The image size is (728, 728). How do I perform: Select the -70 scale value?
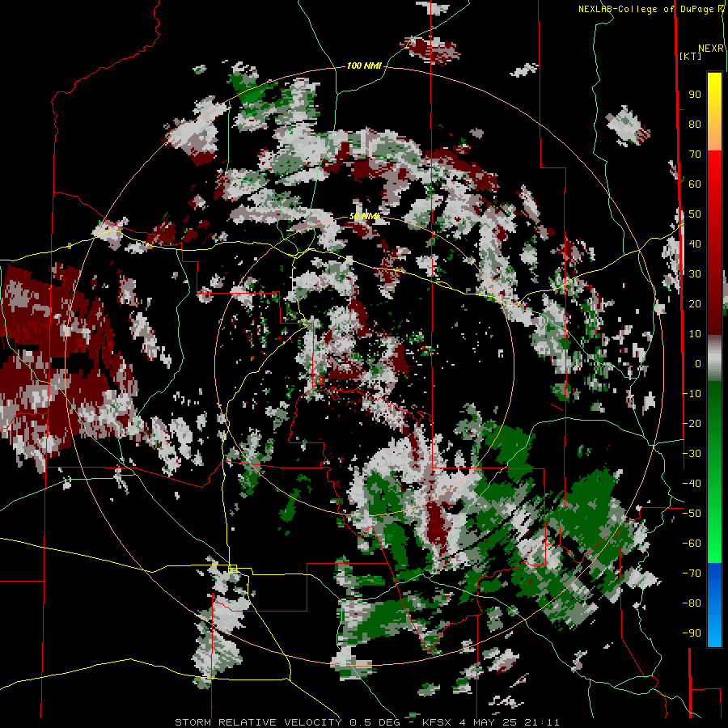[692, 574]
